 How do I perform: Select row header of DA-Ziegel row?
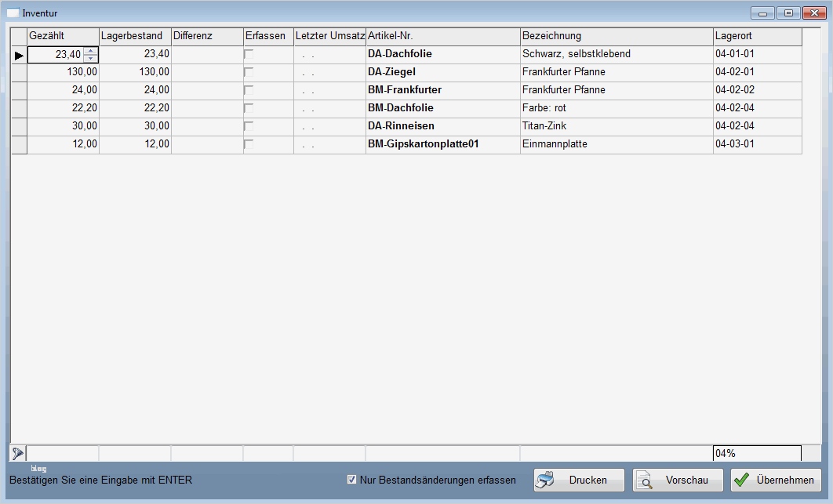(19, 73)
